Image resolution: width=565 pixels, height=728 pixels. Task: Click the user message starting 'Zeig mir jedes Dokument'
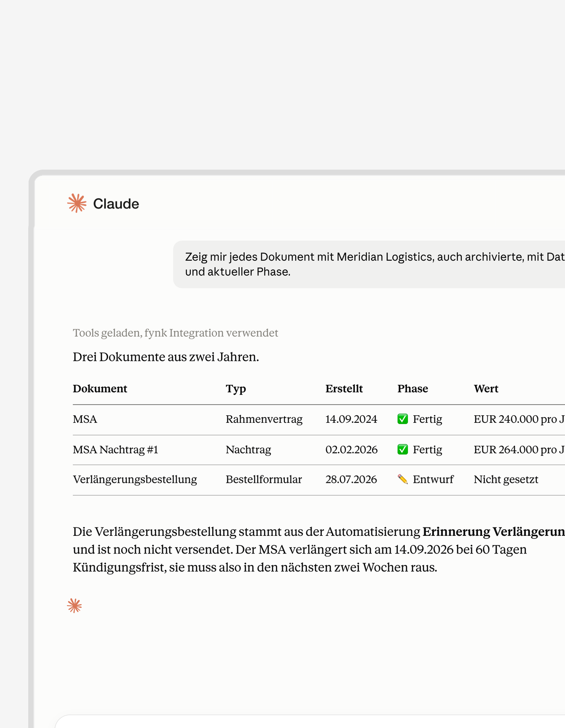point(369,264)
